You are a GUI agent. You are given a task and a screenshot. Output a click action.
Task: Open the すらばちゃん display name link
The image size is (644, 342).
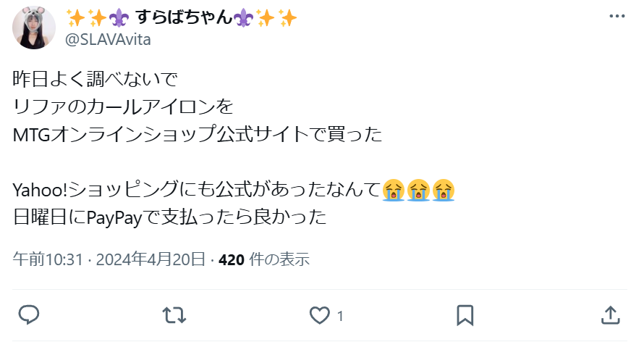pyautogui.click(x=184, y=17)
